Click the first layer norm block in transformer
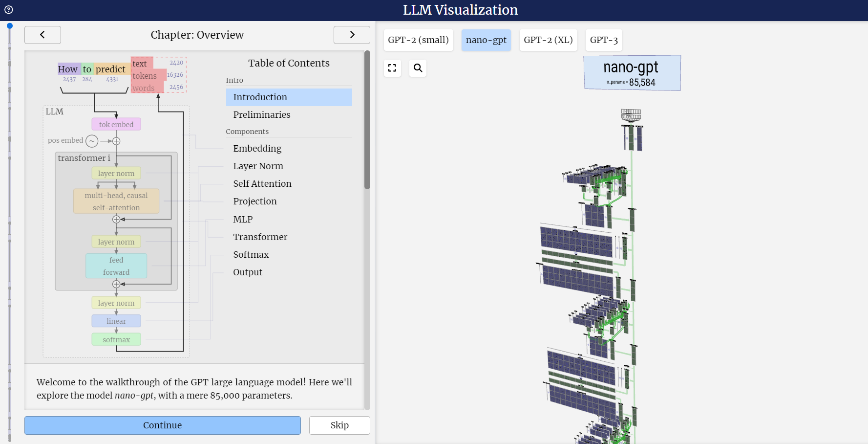868x444 pixels. pos(116,173)
